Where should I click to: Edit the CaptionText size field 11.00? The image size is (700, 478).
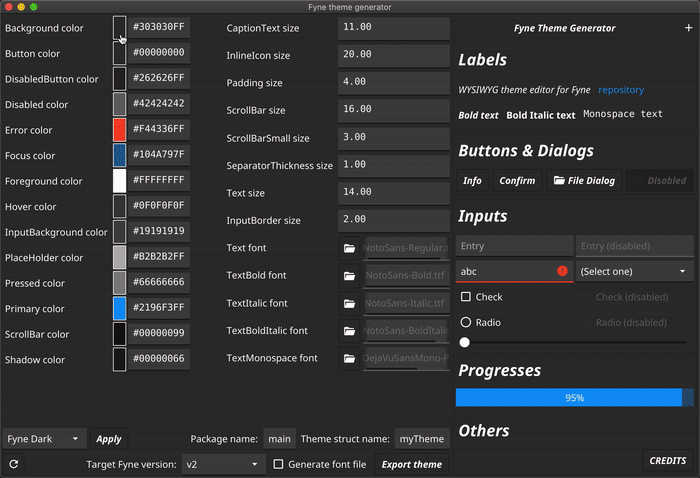click(x=394, y=28)
